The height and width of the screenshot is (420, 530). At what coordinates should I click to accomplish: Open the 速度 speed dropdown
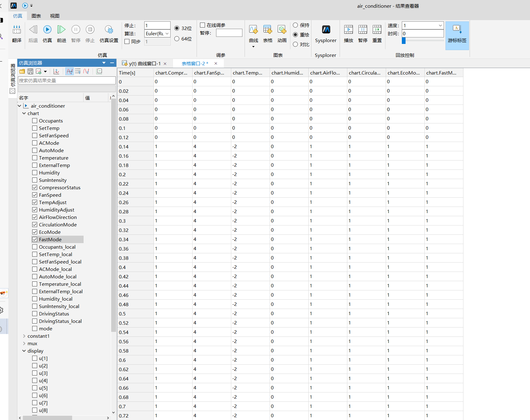tap(440, 25)
